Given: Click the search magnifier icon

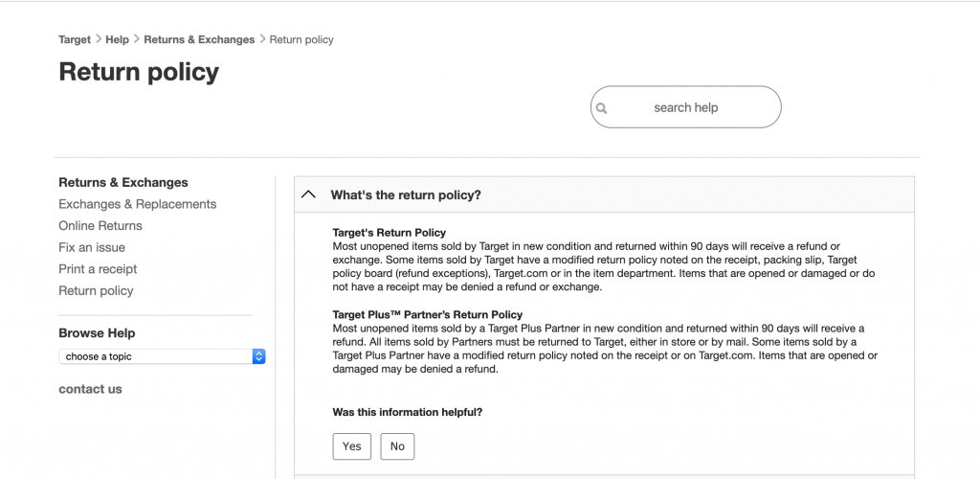Looking at the screenshot, I should [602, 108].
